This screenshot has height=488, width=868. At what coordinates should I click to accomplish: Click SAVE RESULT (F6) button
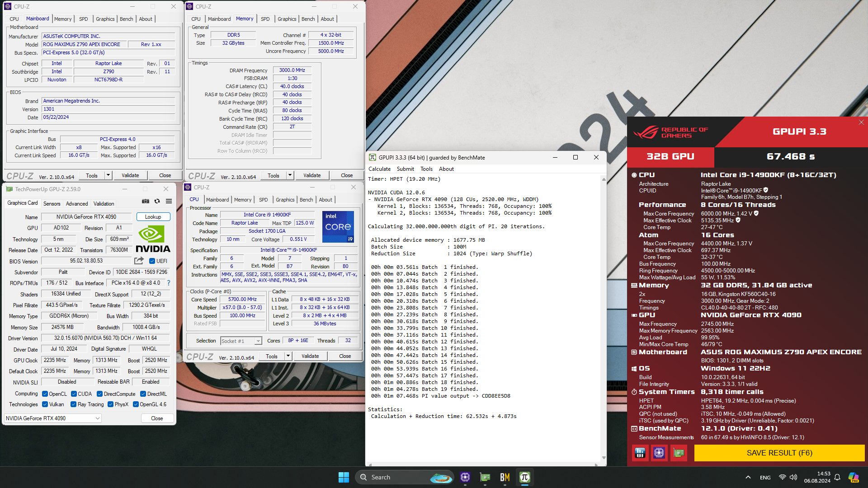(x=779, y=453)
